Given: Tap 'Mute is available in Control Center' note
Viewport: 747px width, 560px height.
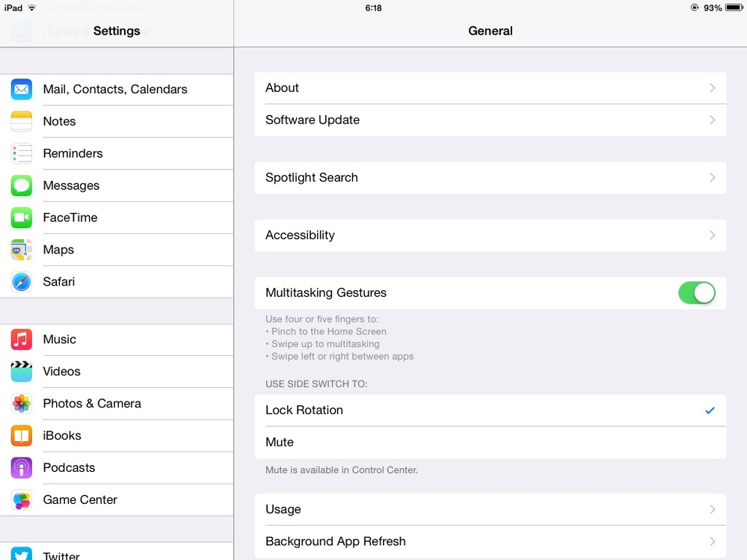Looking at the screenshot, I should tap(342, 470).
